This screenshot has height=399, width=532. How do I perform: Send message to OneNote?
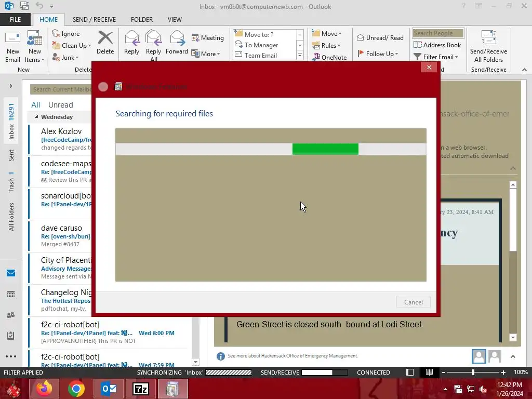click(330, 57)
